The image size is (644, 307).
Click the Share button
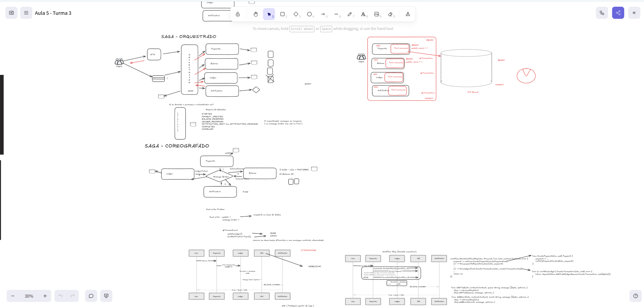(618, 12)
